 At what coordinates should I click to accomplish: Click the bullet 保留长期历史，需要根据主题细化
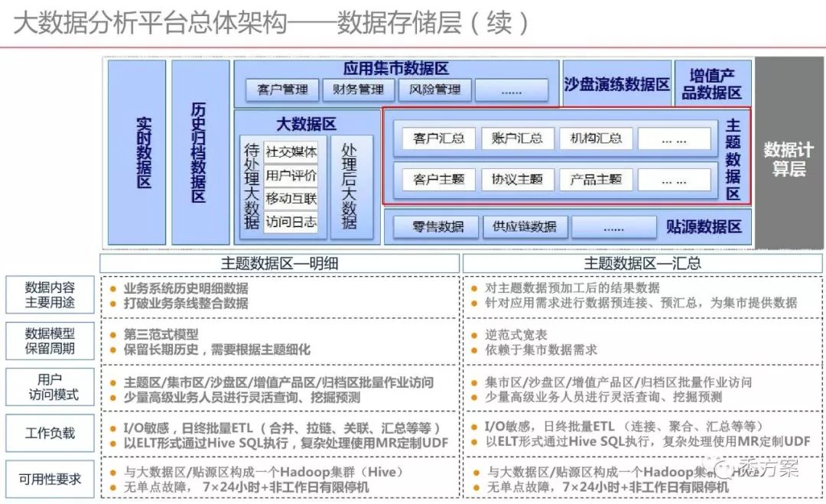217,350
